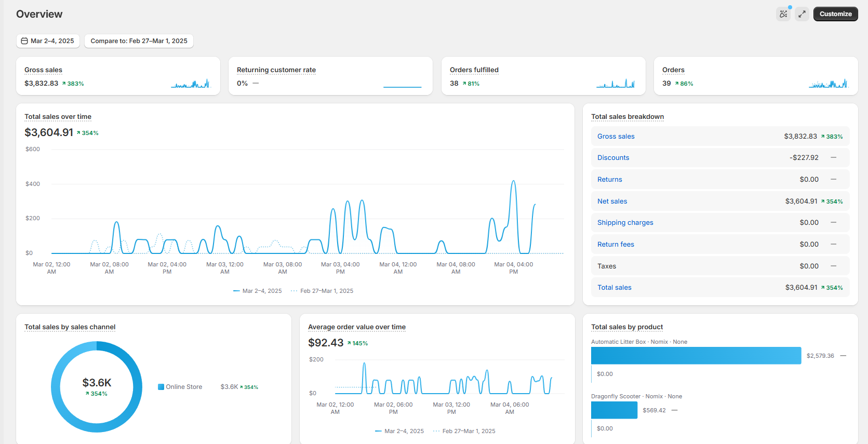Click the Returning customer rate sparkline
Screen dimensions: 868x444
click(402, 86)
